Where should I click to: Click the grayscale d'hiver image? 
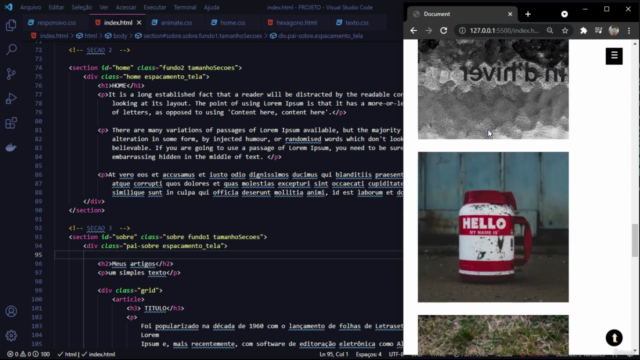(493, 89)
